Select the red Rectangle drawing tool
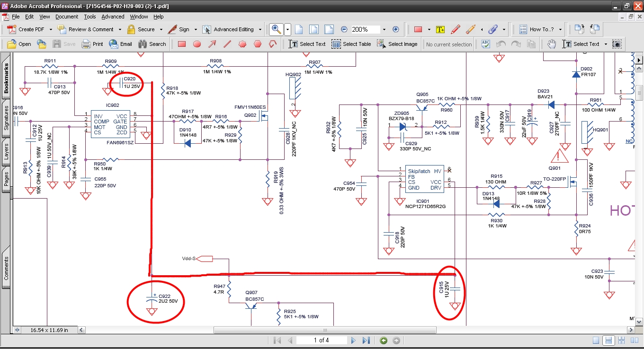Screen dimensions: 644x349 (x=181, y=44)
